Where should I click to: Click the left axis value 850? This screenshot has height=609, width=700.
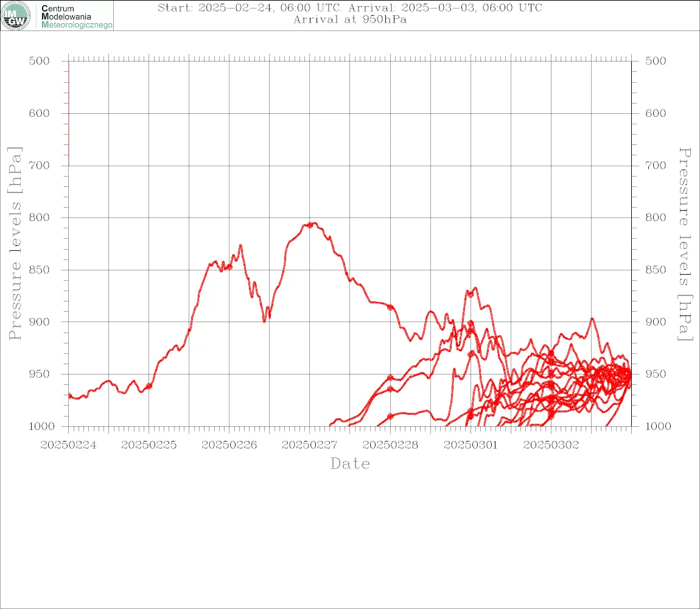40,270
